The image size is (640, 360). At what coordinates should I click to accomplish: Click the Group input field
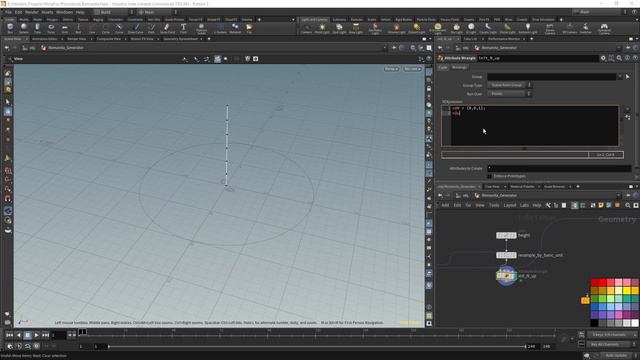[552, 76]
